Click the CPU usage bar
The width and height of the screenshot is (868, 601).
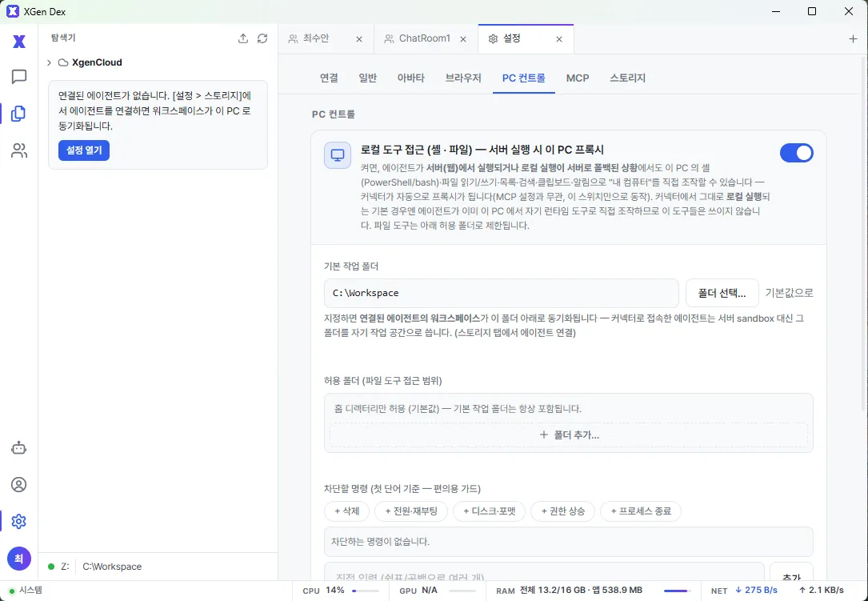point(366,591)
